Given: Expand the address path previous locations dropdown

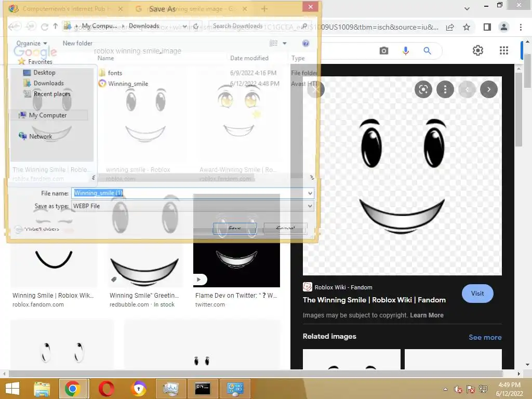Looking at the screenshot, I should (185, 26).
